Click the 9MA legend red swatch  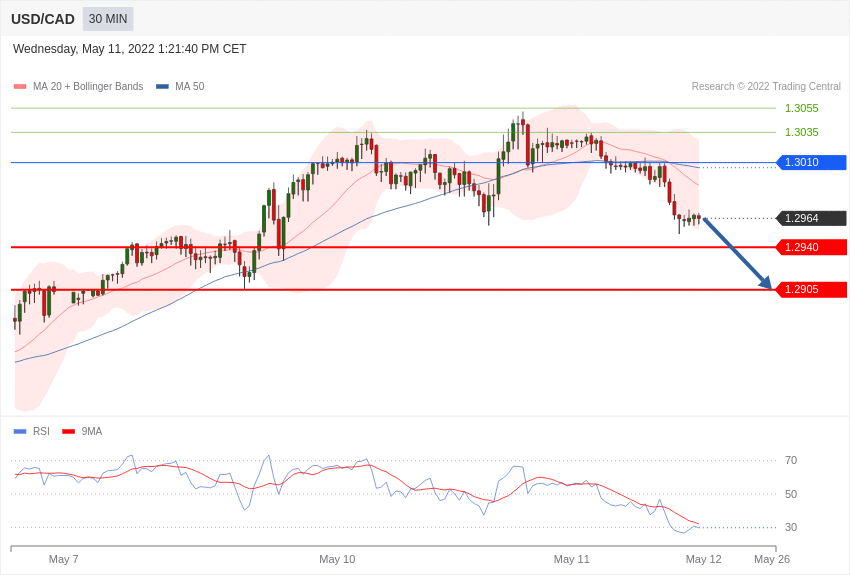tap(69, 431)
